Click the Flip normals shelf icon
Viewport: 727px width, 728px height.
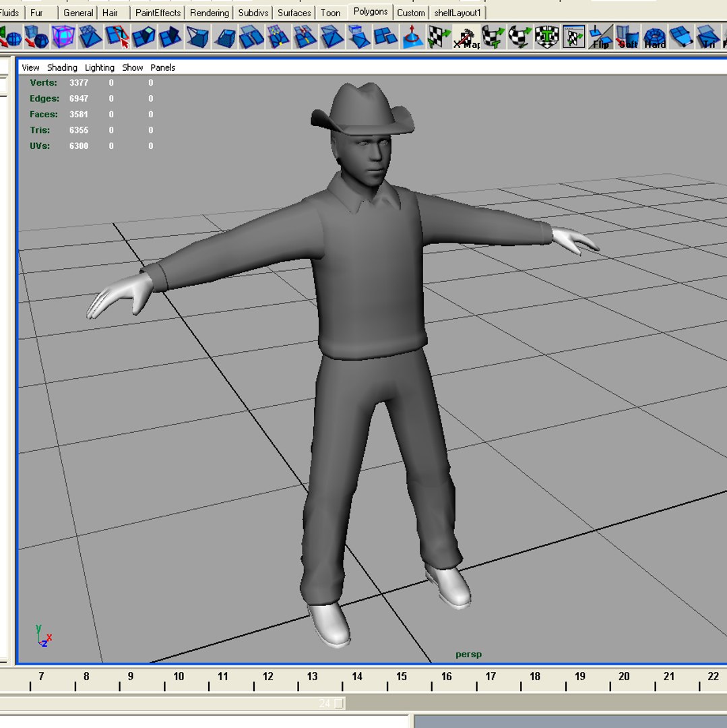[600, 36]
